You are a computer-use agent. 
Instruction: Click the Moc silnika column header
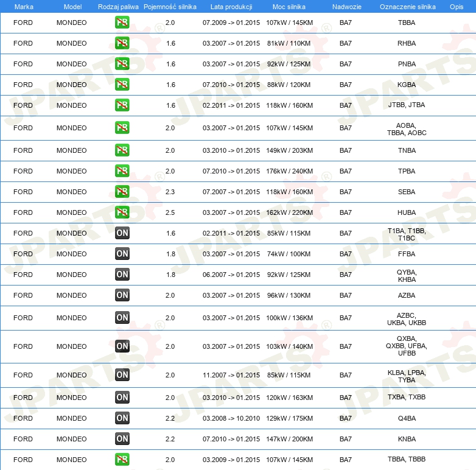[289, 6]
